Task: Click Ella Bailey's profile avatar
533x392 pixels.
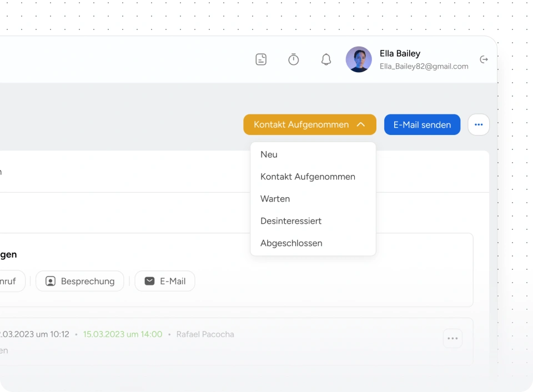Action: 359,59
